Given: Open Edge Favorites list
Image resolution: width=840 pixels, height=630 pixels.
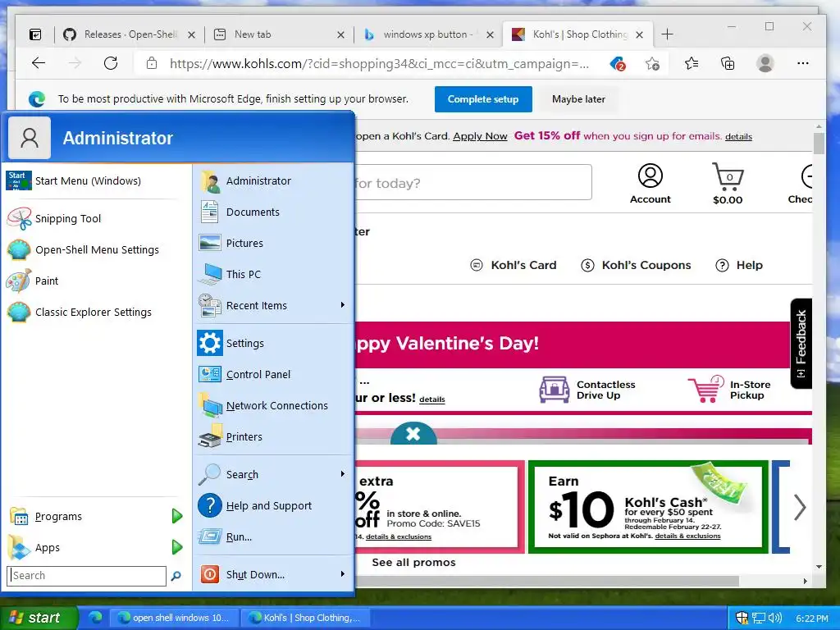Looking at the screenshot, I should (691, 64).
